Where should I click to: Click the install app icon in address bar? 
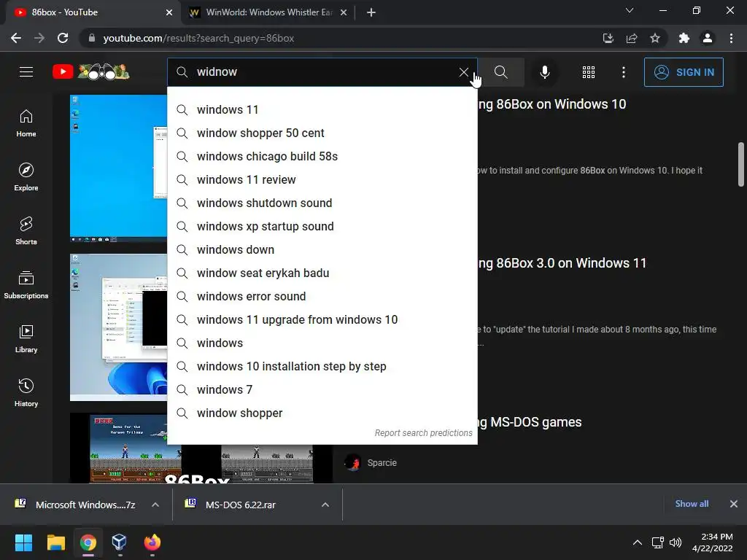[608, 38]
